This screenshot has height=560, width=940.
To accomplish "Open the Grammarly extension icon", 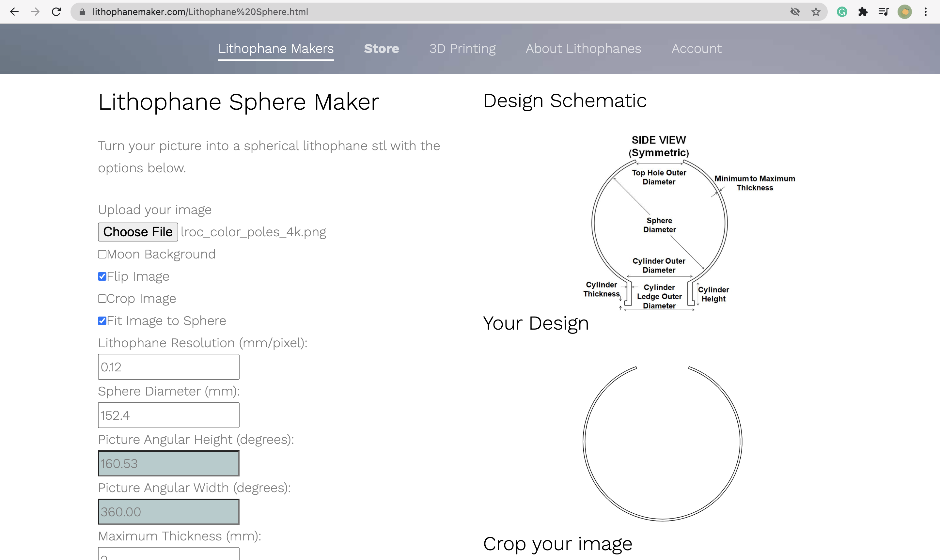I will click(x=842, y=12).
